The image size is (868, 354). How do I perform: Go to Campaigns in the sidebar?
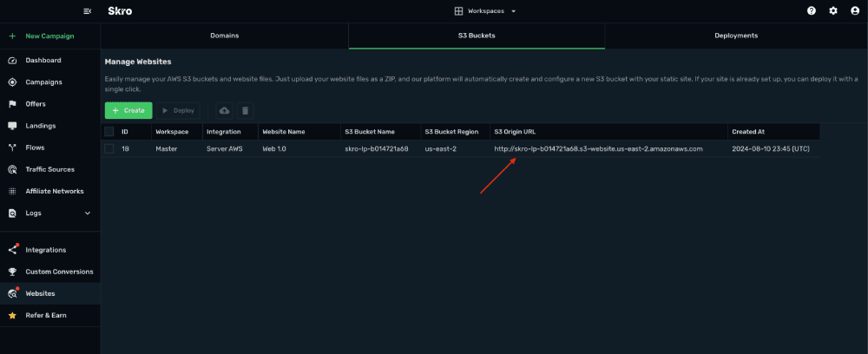pos(43,82)
